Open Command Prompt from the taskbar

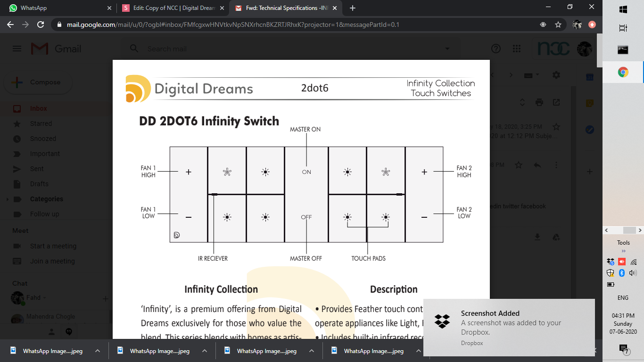623,49
